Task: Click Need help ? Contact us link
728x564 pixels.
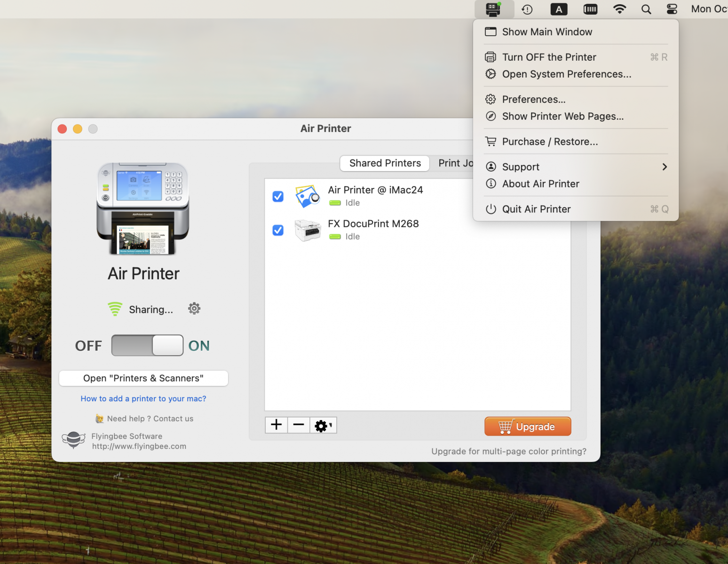Action: tap(144, 418)
